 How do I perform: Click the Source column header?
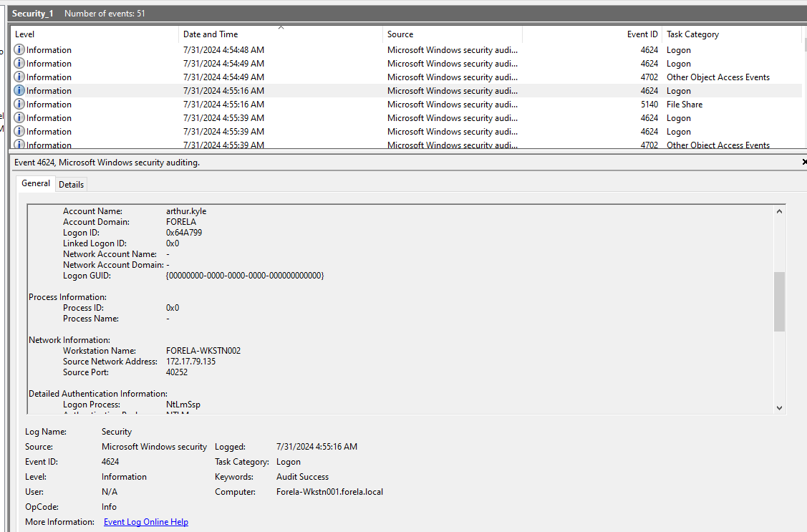(x=399, y=34)
